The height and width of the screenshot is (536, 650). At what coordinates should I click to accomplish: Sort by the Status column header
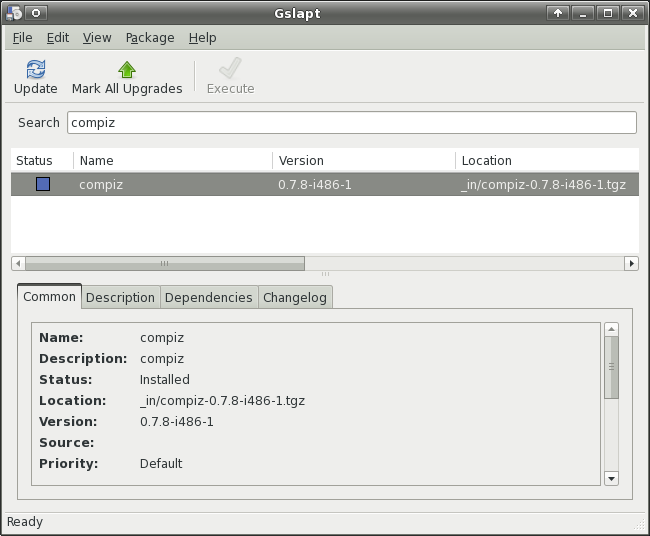pyautogui.click(x=42, y=160)
